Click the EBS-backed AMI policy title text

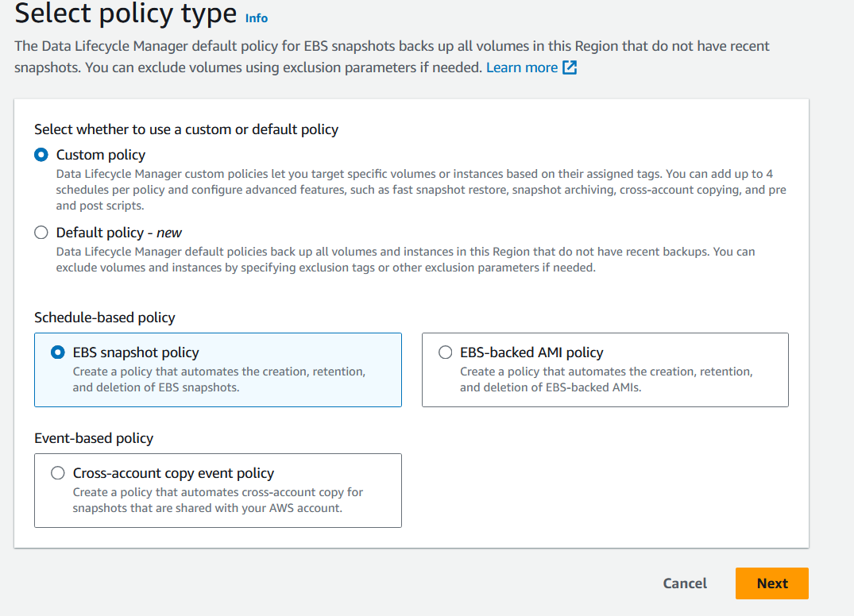[531, 352]
